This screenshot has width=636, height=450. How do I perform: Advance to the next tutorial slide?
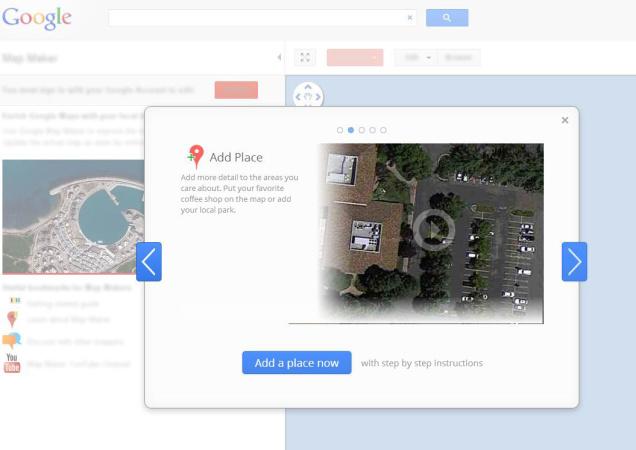click(x=574, y=261)
